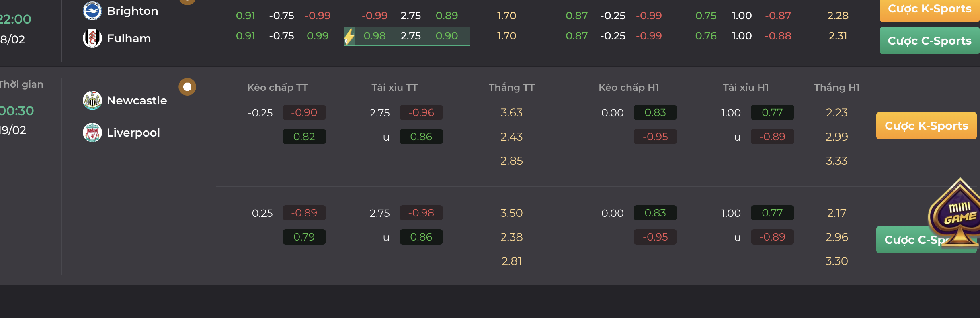Select first-half under odds -0.89 top row
This screenshot has height=318, width=980.
773,137
